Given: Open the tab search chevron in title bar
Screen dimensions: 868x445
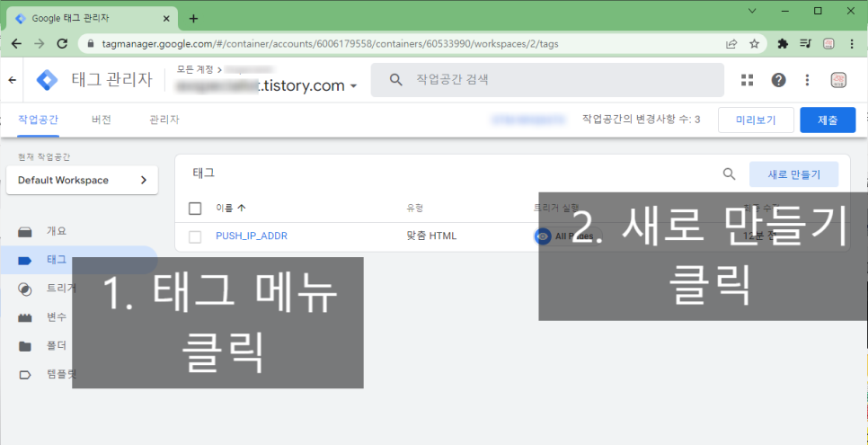Looking at the screenshot, I should [x=752, y=11].
